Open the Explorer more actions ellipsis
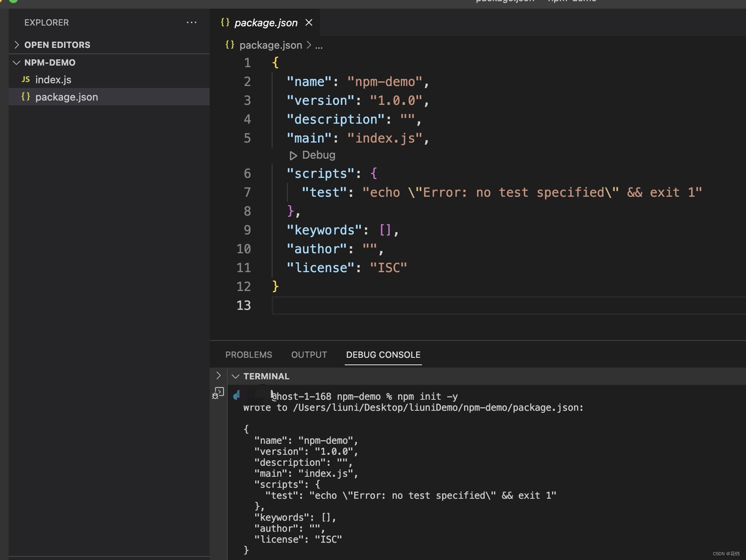The image size is (746, 560). pos(191,22)
